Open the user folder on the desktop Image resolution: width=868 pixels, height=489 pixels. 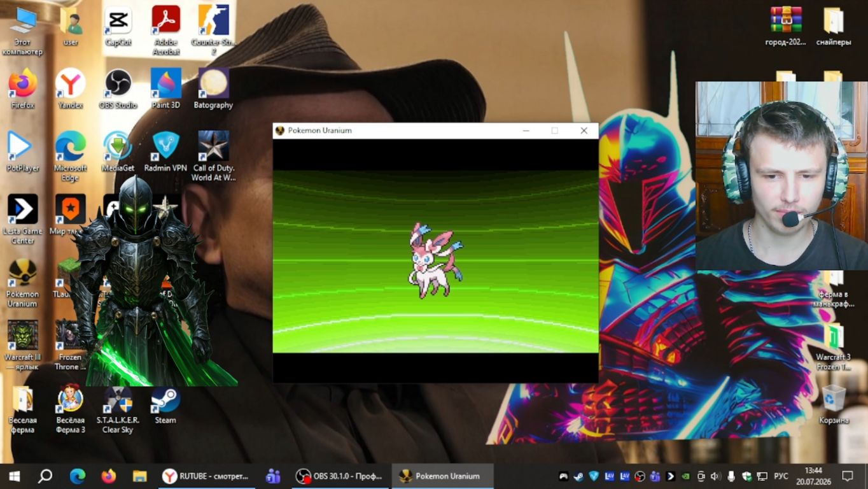pyautogui.click(x=71, y=26)
